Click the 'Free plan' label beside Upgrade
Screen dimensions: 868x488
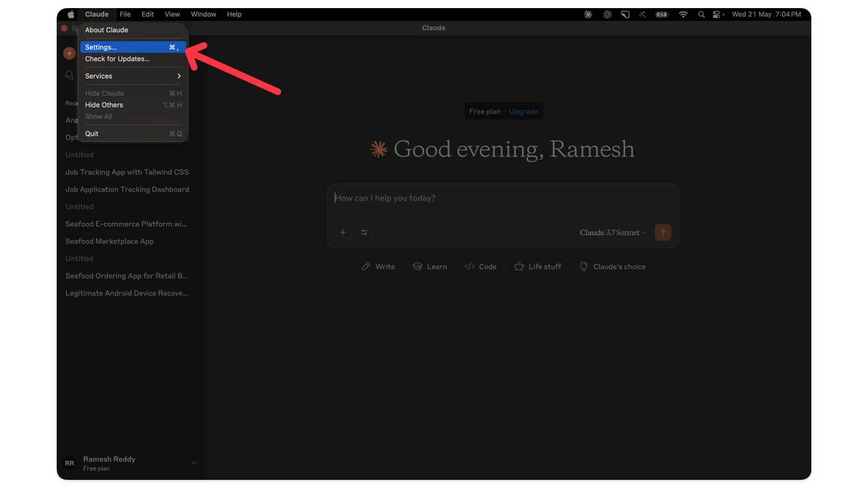tap(485, 112)
